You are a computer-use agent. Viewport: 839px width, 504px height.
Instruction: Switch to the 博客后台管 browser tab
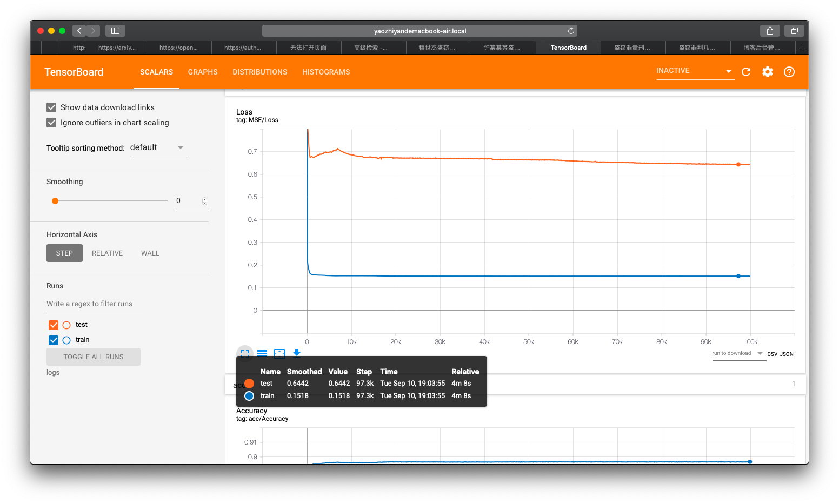(x=762, y=48)
